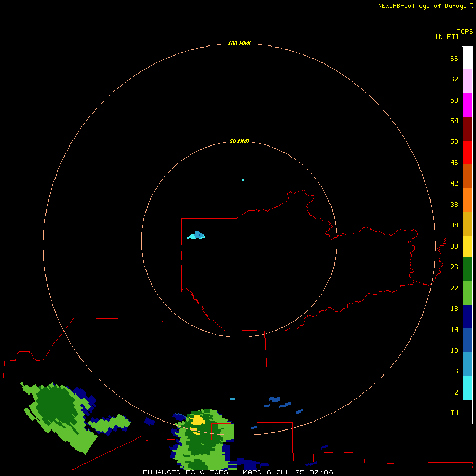Click the TOPS legend title
Image resolution: width=476 pixels, height=476 pixels.
(x=465, y=32)
